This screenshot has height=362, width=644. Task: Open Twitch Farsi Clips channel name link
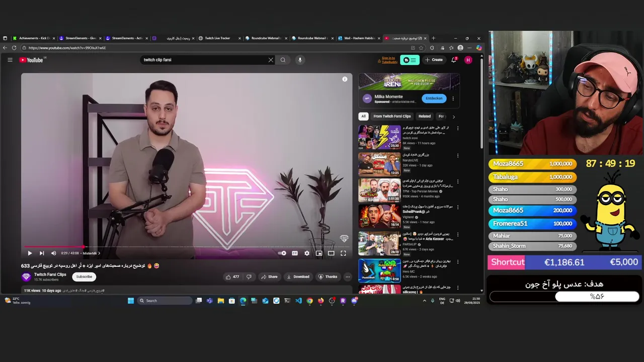point(50,275)
